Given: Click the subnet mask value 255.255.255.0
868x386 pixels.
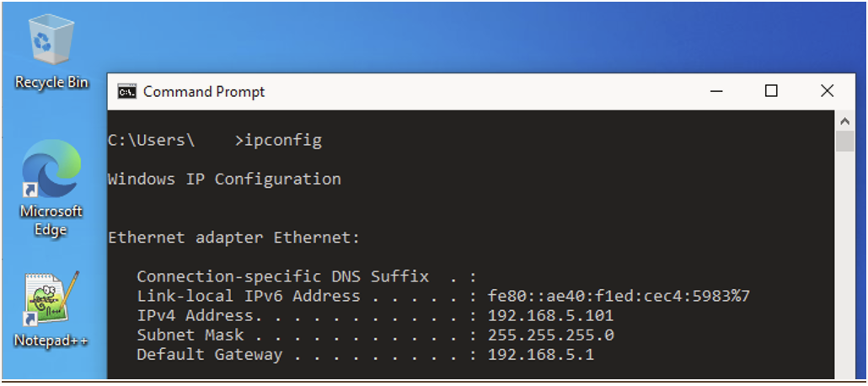Looking at the screenshot, I should (x=550, y=335).
